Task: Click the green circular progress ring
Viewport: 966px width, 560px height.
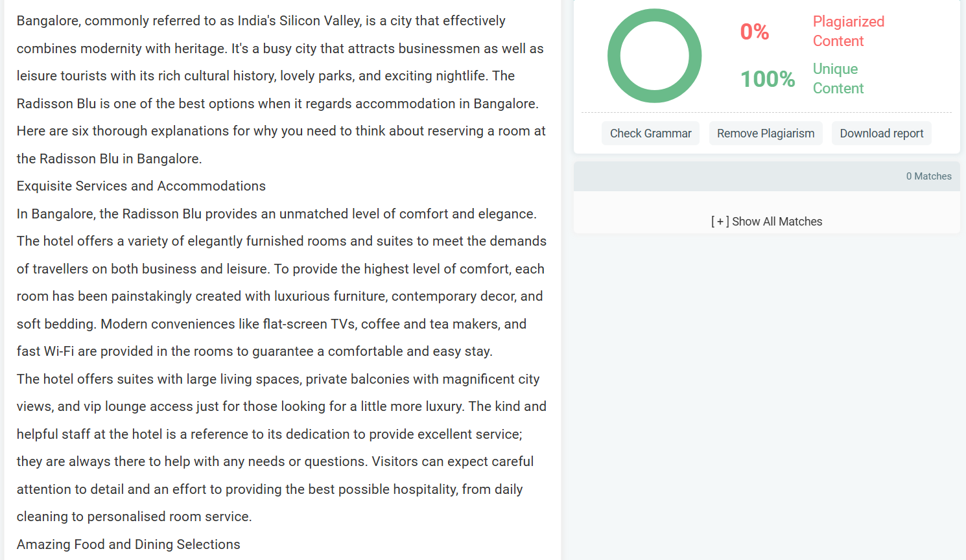Action: pos(654,56)
